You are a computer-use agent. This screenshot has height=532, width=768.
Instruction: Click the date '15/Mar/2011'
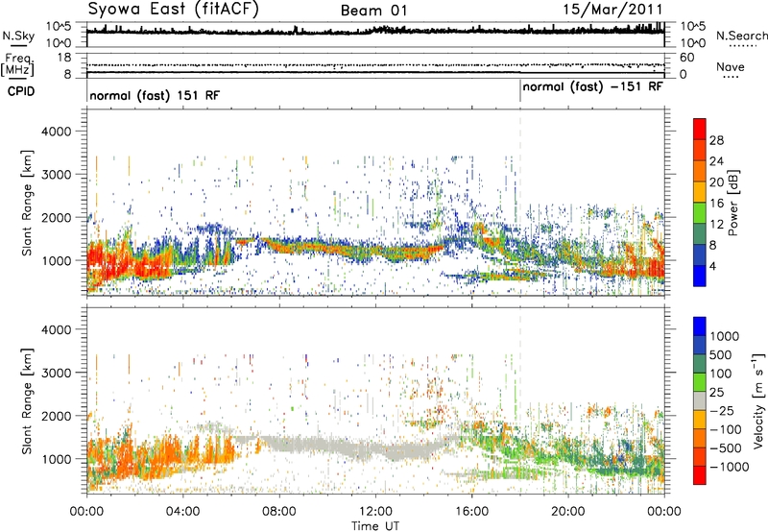click(612, 10)
